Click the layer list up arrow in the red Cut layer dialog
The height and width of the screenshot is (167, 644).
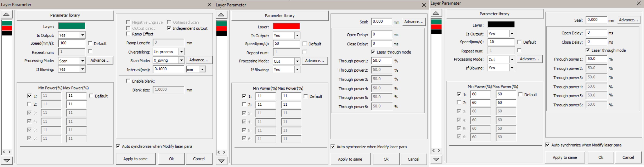(x=221, y=15)
